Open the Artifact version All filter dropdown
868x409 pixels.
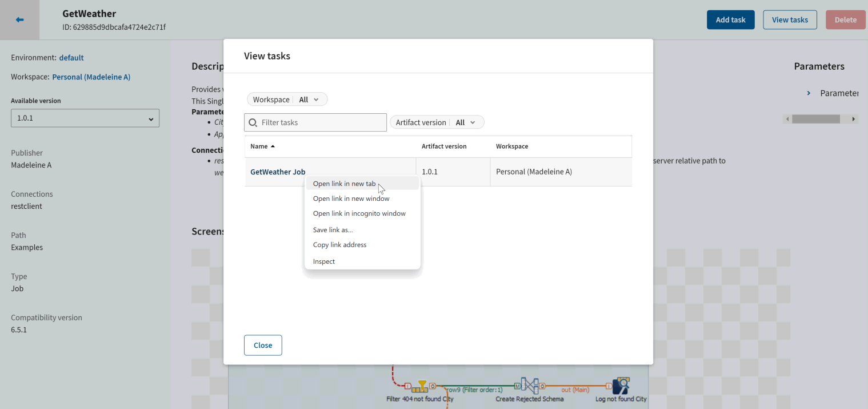pyautogui.click(x=437, y=122)
